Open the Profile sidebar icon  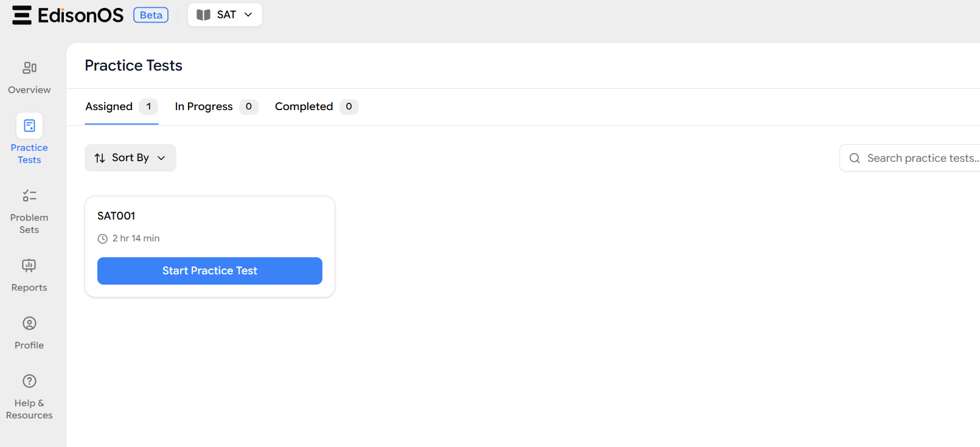click(29, 324)
